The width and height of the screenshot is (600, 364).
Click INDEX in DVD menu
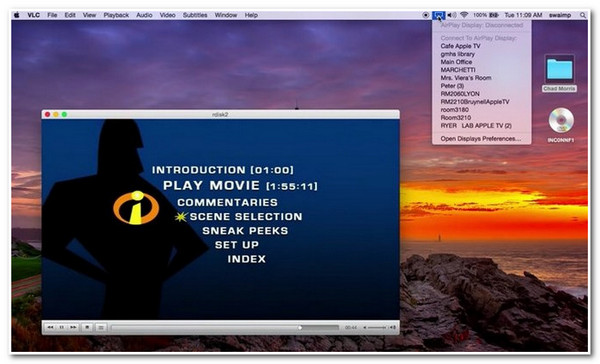coord(247,259)
